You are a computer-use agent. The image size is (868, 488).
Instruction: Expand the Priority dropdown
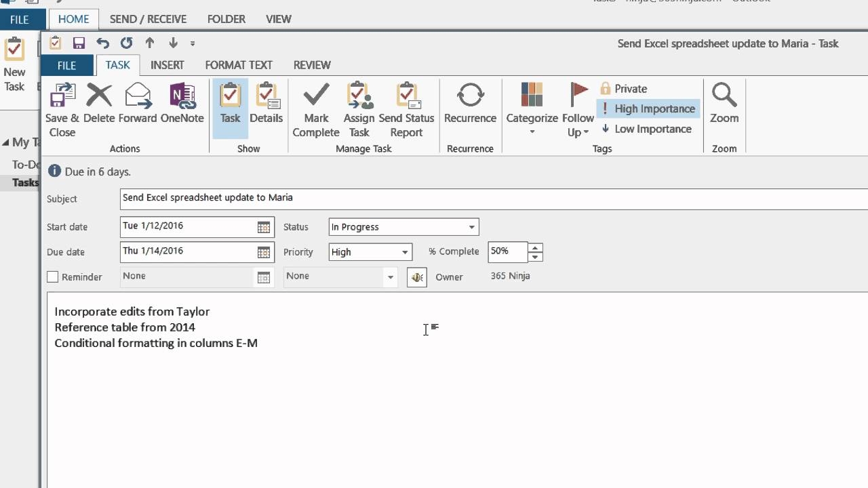(x=403, y=251)
